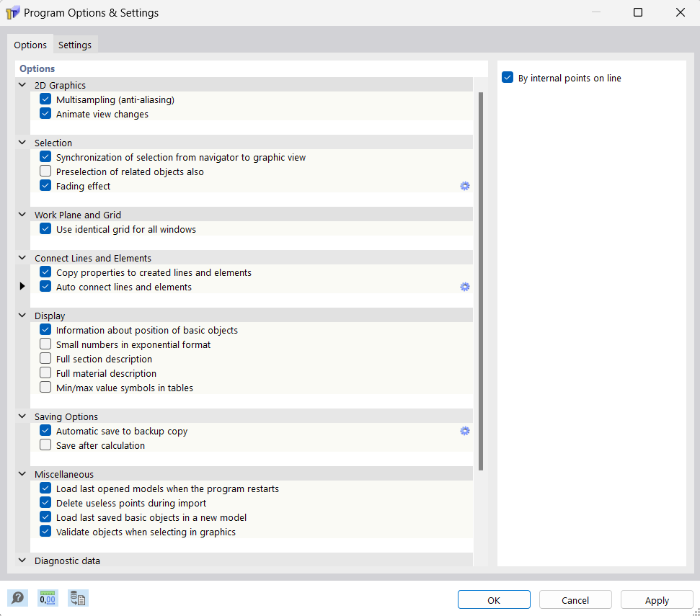
Task: Expand the Diagnostic data section
Action: click(x=22, y=561)
